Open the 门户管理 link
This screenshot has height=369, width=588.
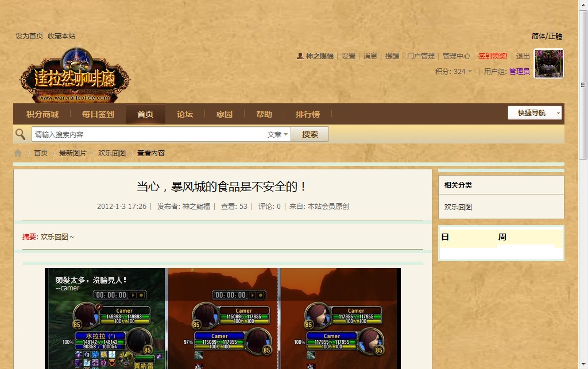tap(421, 56)
